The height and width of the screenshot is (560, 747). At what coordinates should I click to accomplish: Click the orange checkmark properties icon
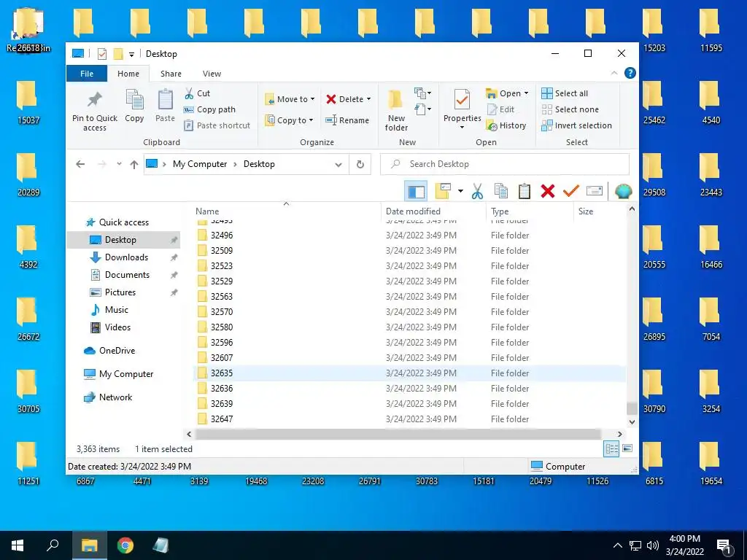tap(570, 191)
